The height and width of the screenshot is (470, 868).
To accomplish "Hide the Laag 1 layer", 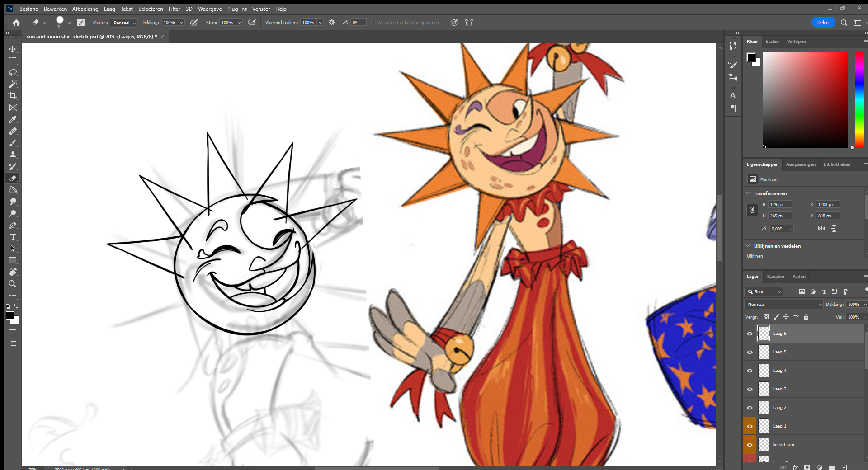I will 750,426.
